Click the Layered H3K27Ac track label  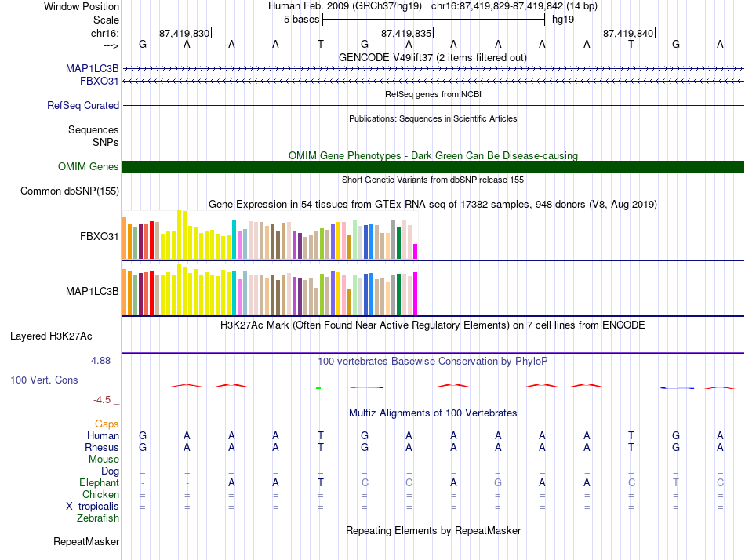pos(51,336)
